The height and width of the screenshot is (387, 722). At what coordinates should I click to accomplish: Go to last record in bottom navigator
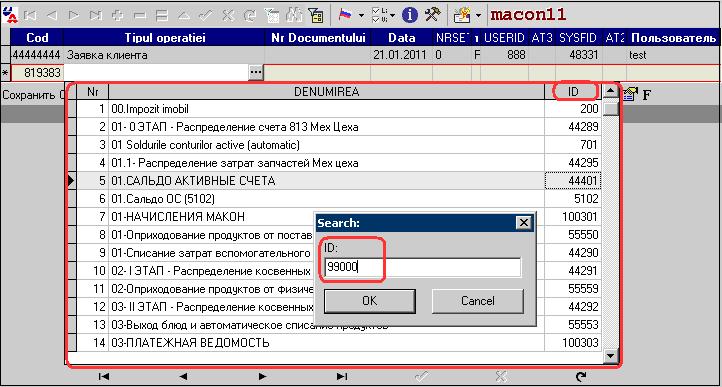click(x=342, y=377)
